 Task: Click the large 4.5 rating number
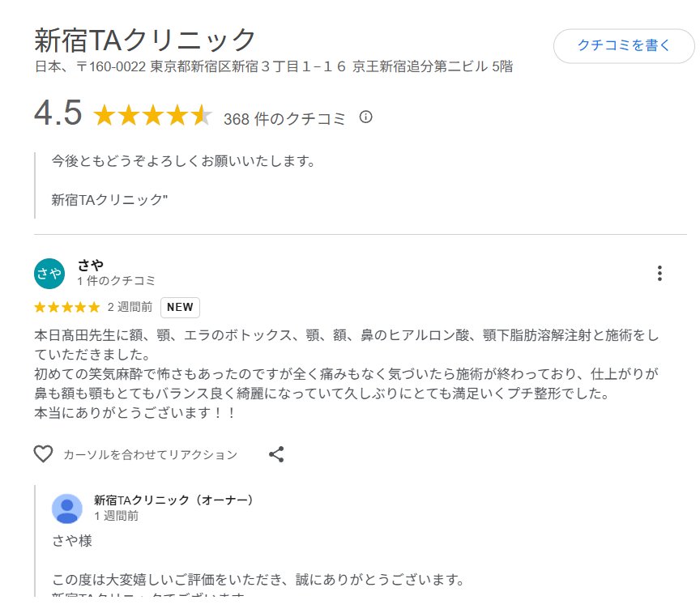[x=58, y=113]
